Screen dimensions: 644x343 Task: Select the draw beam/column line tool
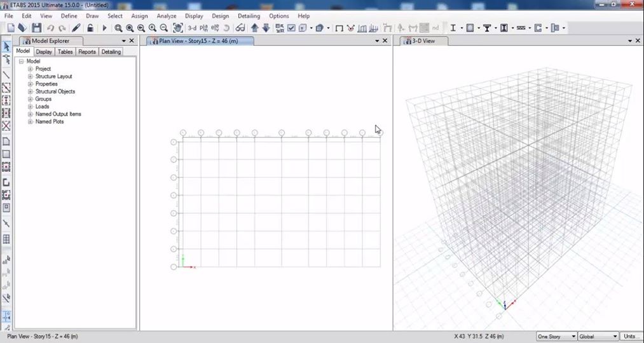[6, 75]
